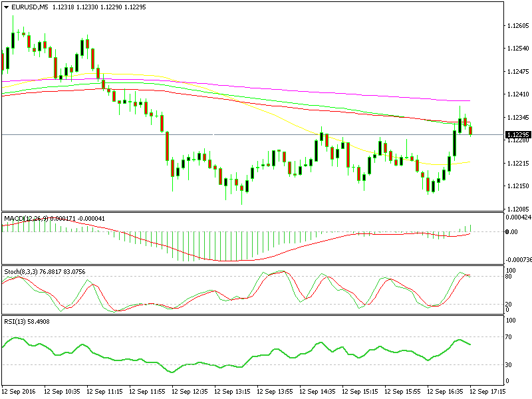This screenshot has width=532, height=399.
Task: Click the 1.12410 price axis label
Action: tap(518, 94)
